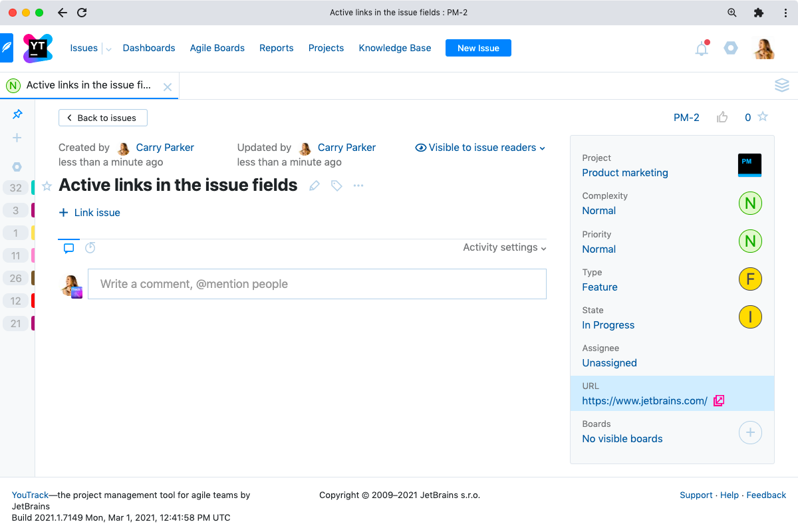Click No visible boards
This screenshot has height=532, width=798.
[622, 439]
